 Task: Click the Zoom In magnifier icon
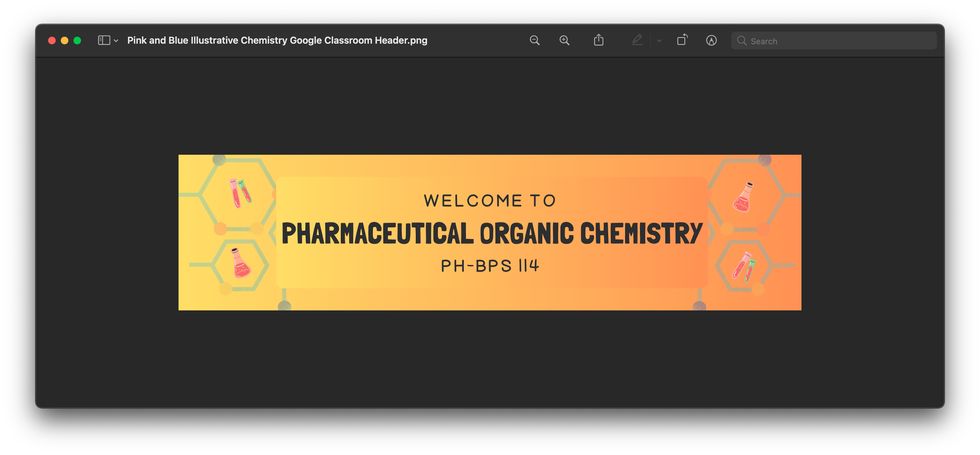coord(564,40)
